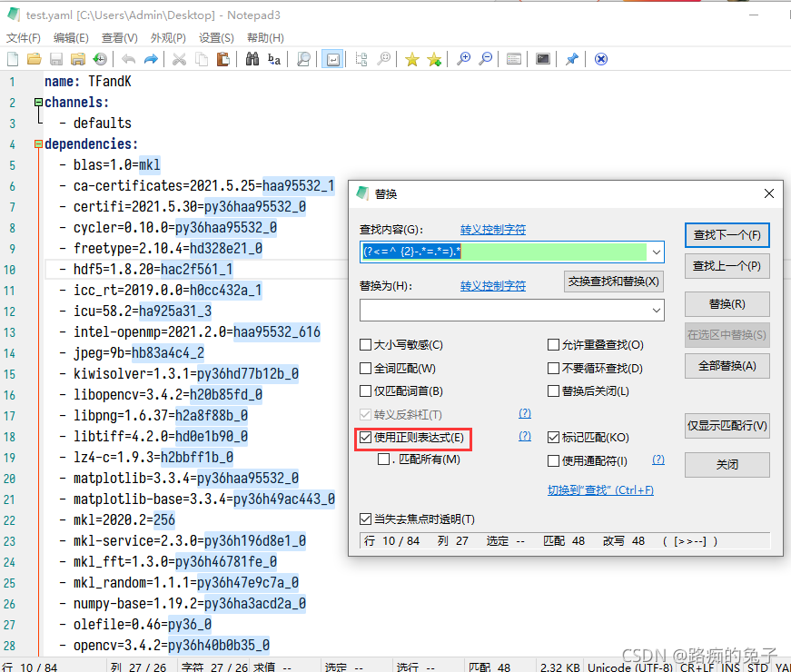Image resolution: width=791 pixels, height=672 pixels.
Task: Click the magnifier over page toolbar icon
Action: [x=303, y=59]
